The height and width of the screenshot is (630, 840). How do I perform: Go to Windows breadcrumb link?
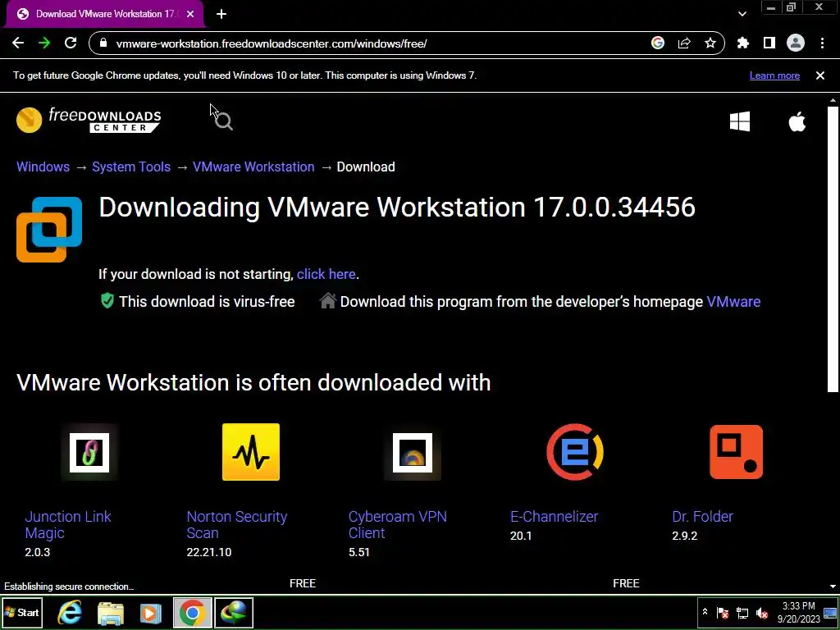tap(43, 167)
